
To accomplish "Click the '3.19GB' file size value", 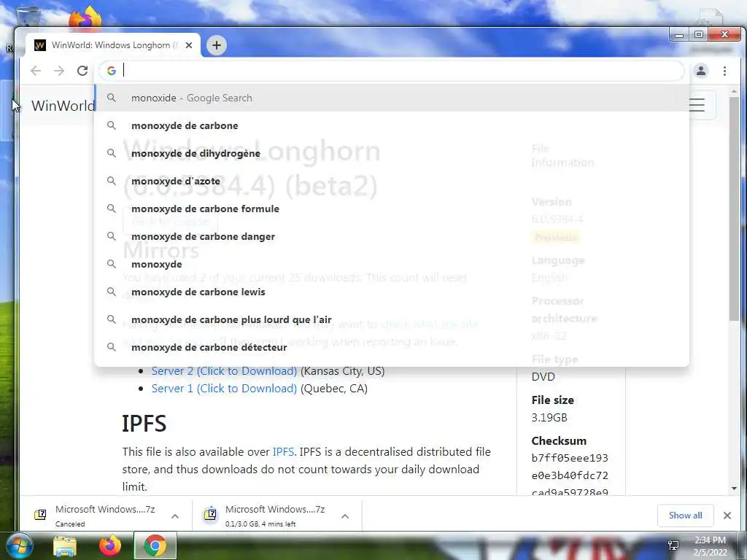I will [x=549, y=418].
